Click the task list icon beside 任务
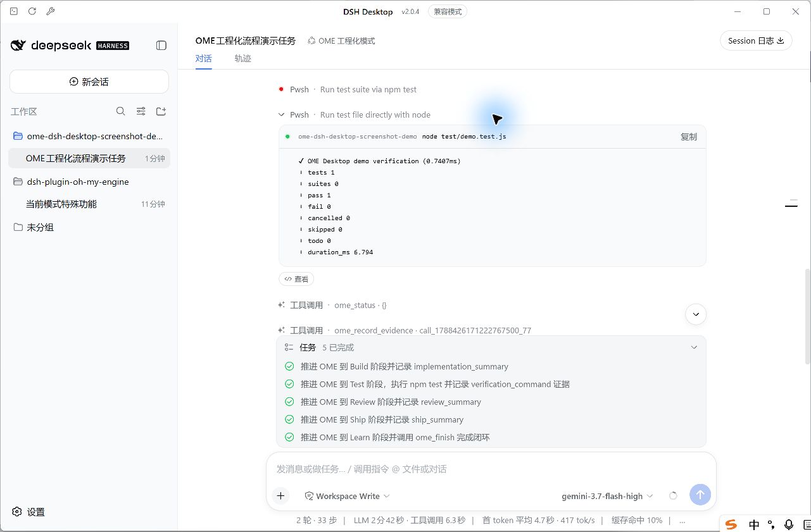 289,347
